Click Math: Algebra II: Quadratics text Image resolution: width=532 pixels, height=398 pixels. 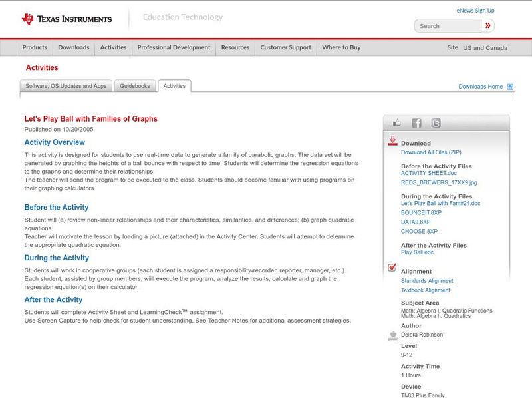tap(436, 316)
